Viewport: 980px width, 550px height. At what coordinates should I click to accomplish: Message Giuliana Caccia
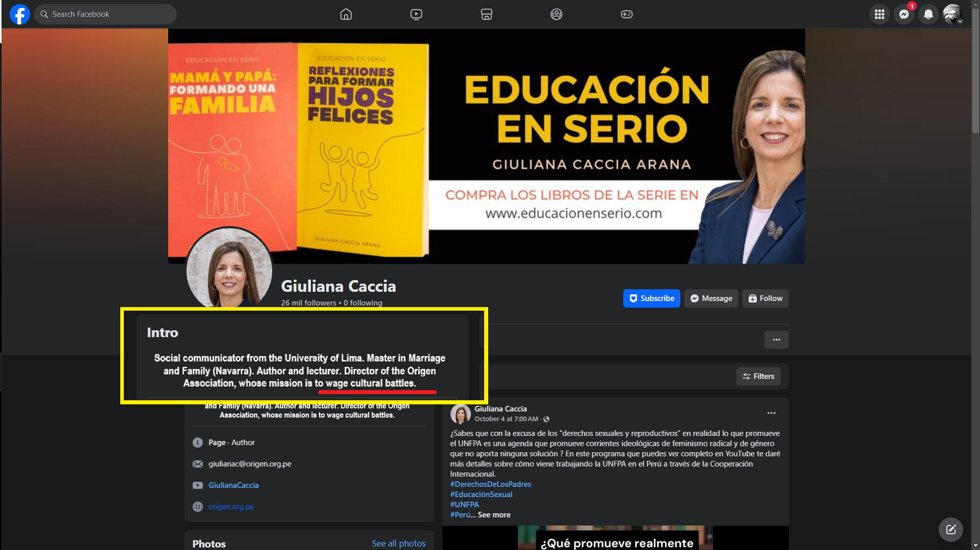(711, 298)
